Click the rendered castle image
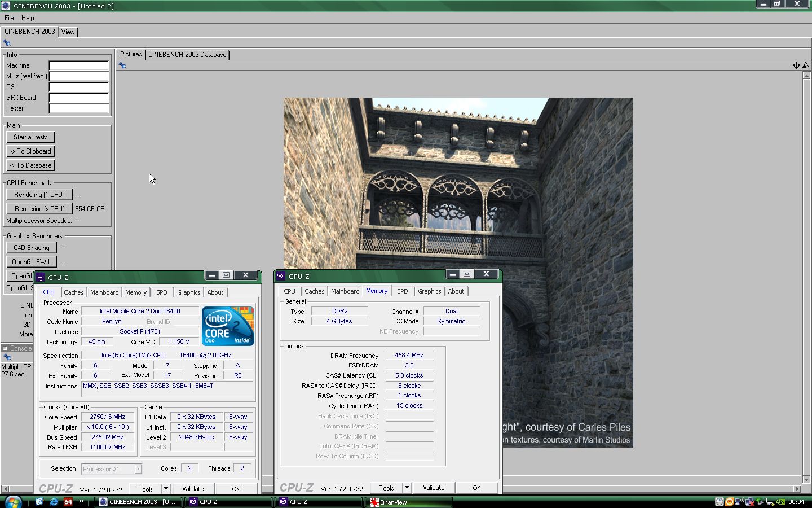This screenshot has height=508, width=812. coord(458,273)
